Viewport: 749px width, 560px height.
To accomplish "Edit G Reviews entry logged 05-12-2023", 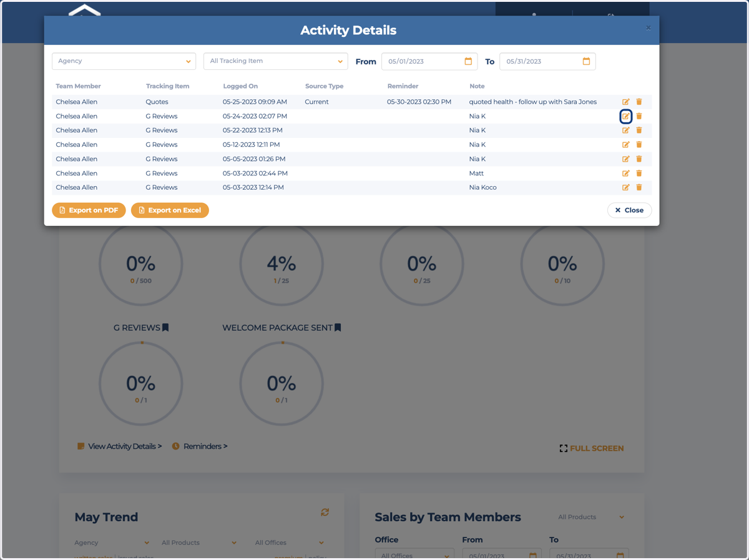I will (x=626, y=145).
